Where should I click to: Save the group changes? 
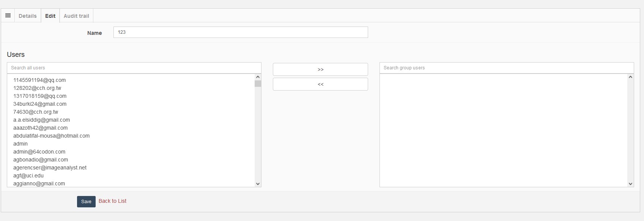[x=86, y=202]
